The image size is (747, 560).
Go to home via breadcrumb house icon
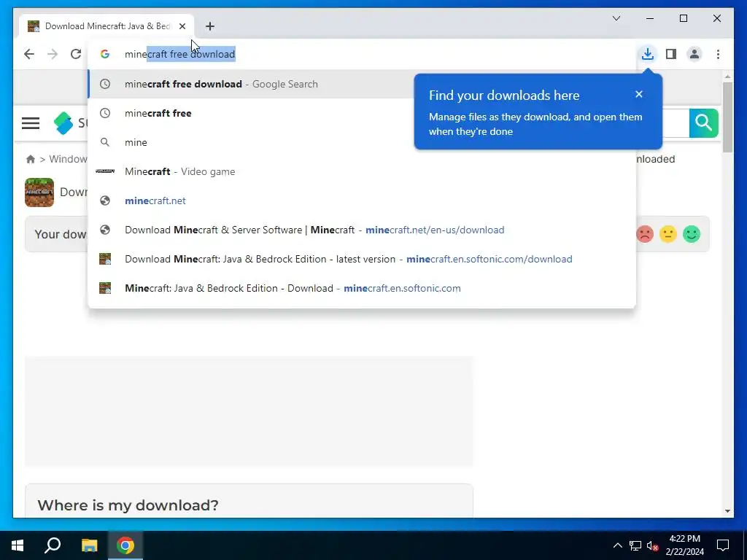tap(31, 159)
